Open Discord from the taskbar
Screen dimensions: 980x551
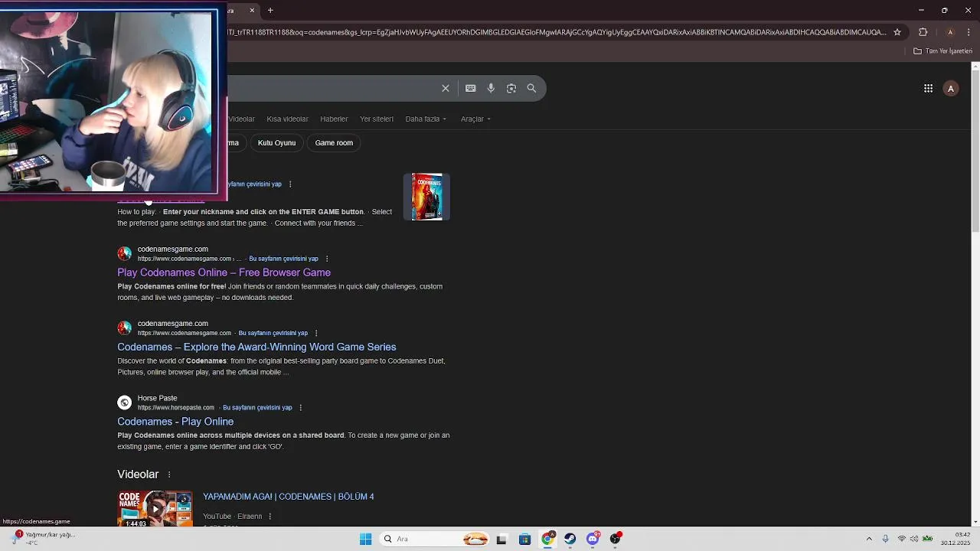tap(593, 539)
